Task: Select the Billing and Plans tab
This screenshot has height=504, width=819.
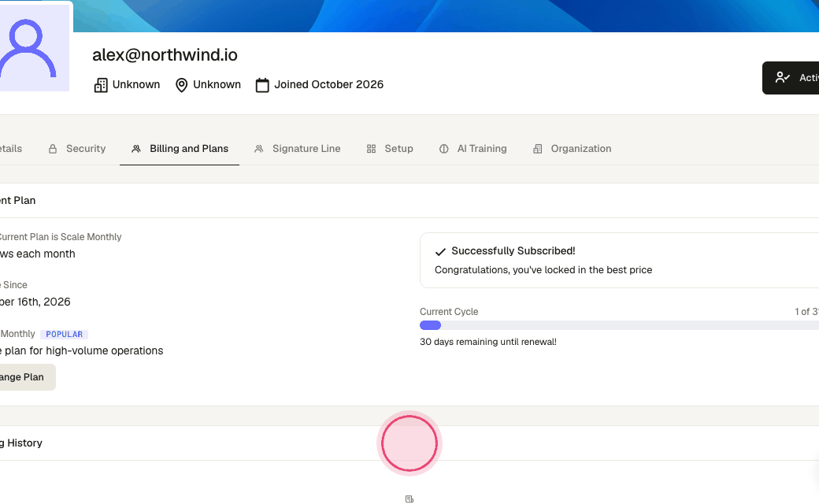Action: [x=180, y=149]
